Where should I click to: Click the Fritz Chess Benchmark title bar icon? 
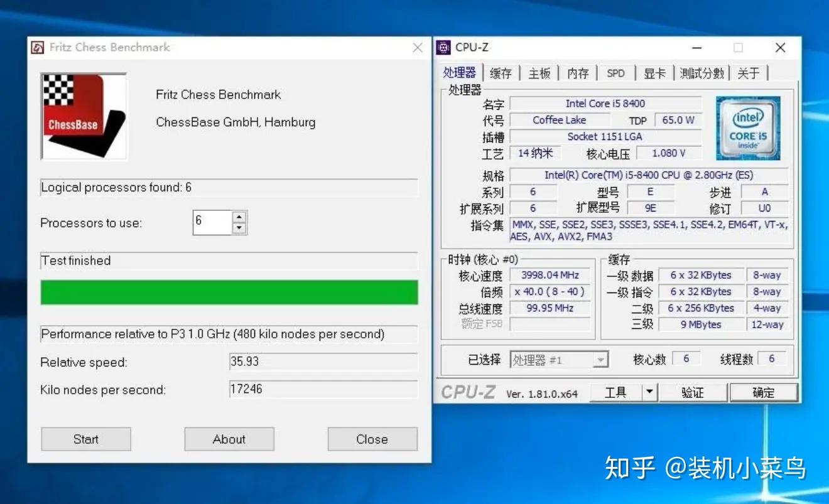38,47
